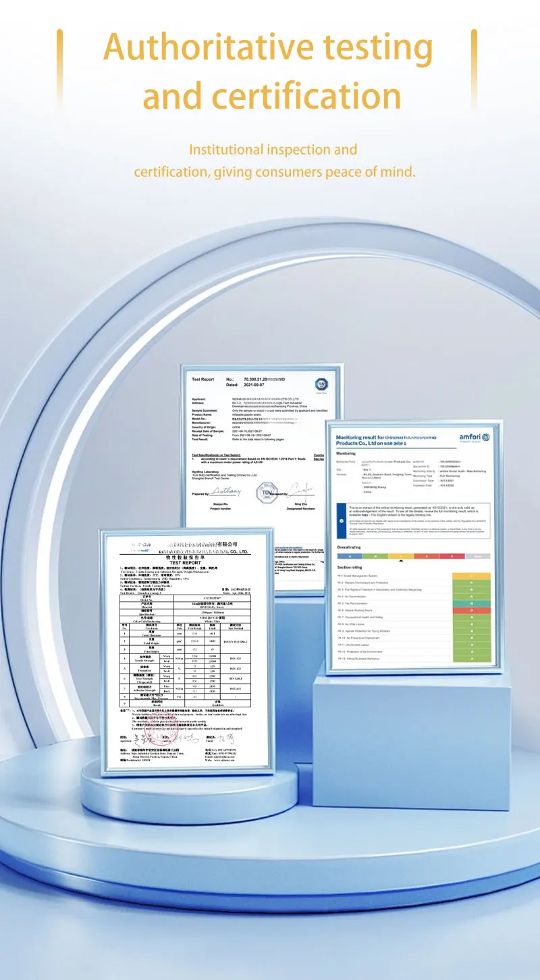
Task: Click the 'Section rating' label
Action: 350,568
